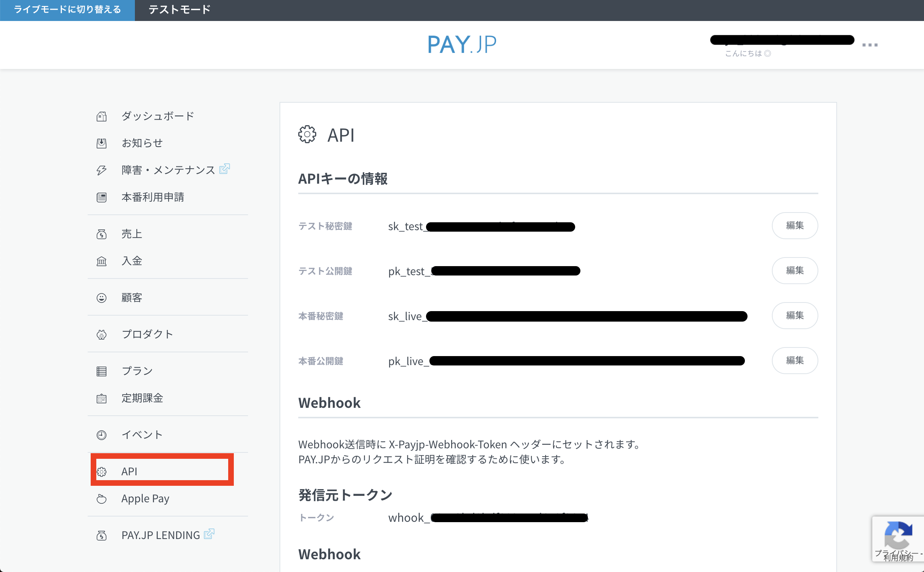Image resolution: width=924 pixels, height=572 pixels.
Task: Click the Apple Pay apple icon
Action: (101, 499)
